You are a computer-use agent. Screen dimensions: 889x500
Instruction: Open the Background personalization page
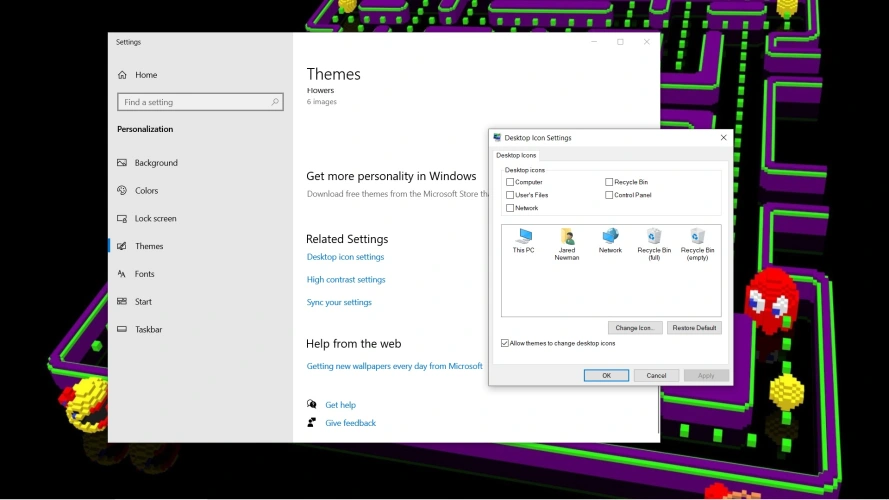(156, 163)
